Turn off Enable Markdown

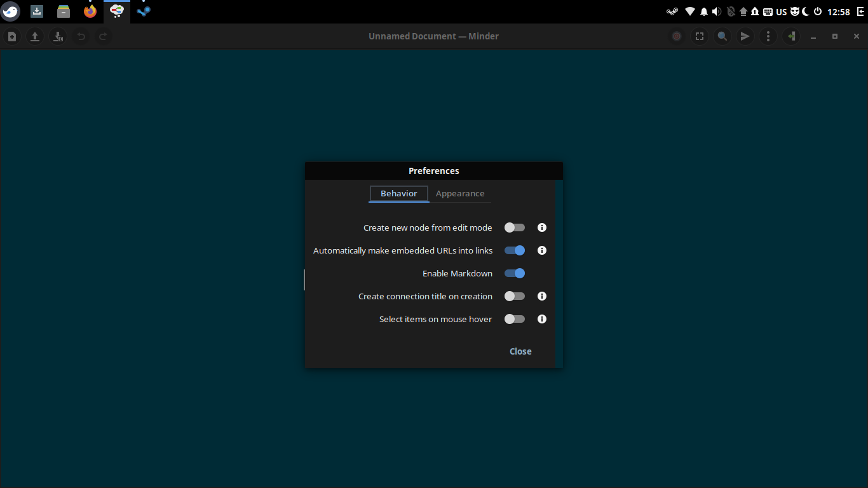(x=515, y=273)
